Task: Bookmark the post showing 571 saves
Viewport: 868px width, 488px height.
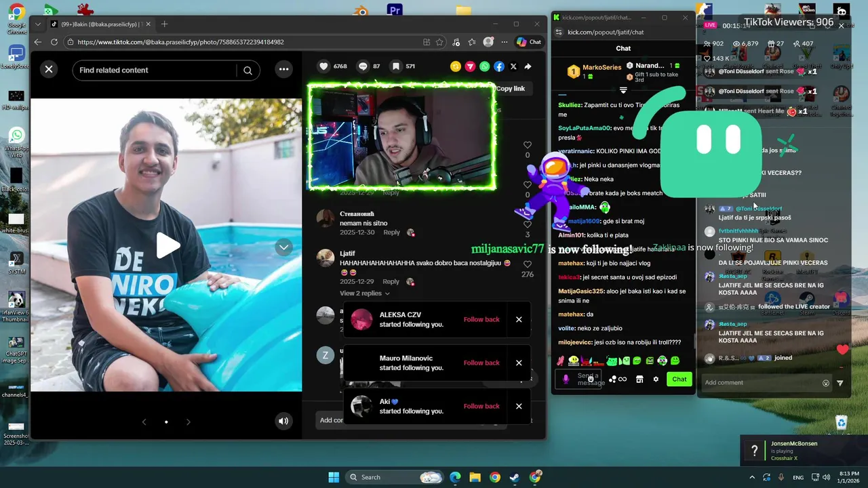Action: click(395, 66)
